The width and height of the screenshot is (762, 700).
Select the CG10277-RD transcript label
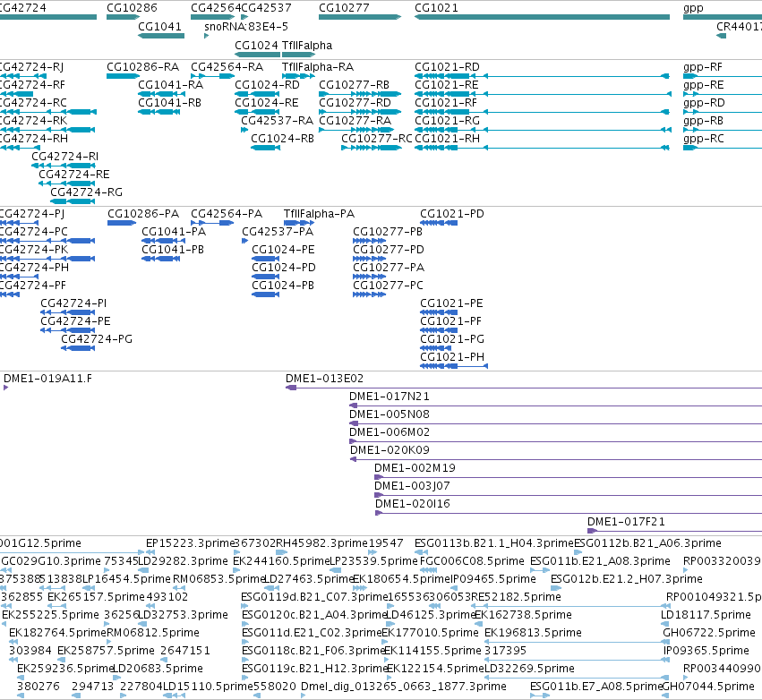(355, 103)
